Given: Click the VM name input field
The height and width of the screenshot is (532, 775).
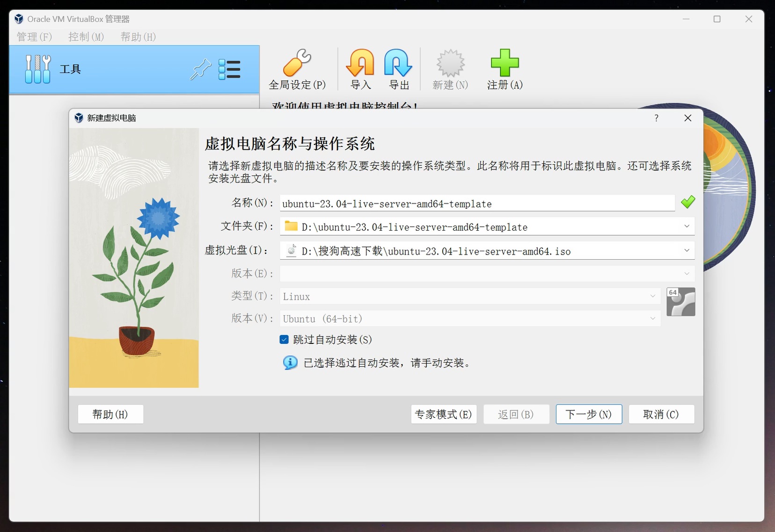Looking at the screenshot, I should tap(477, 204).
